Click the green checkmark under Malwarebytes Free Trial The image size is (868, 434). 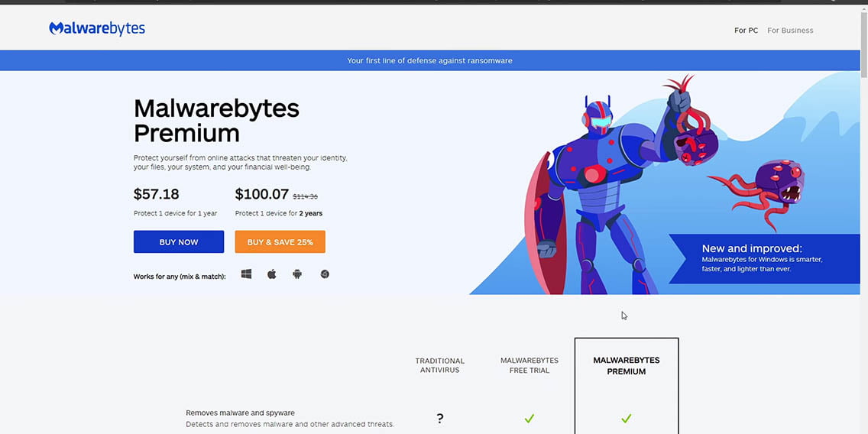(x=529, y=419)
